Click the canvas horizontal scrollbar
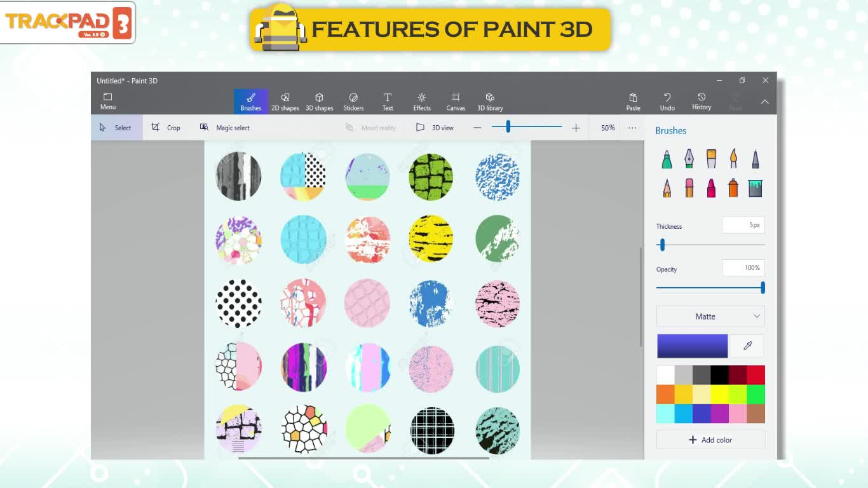This screenshot has height=488, width=868. click(x=363, y=457)
